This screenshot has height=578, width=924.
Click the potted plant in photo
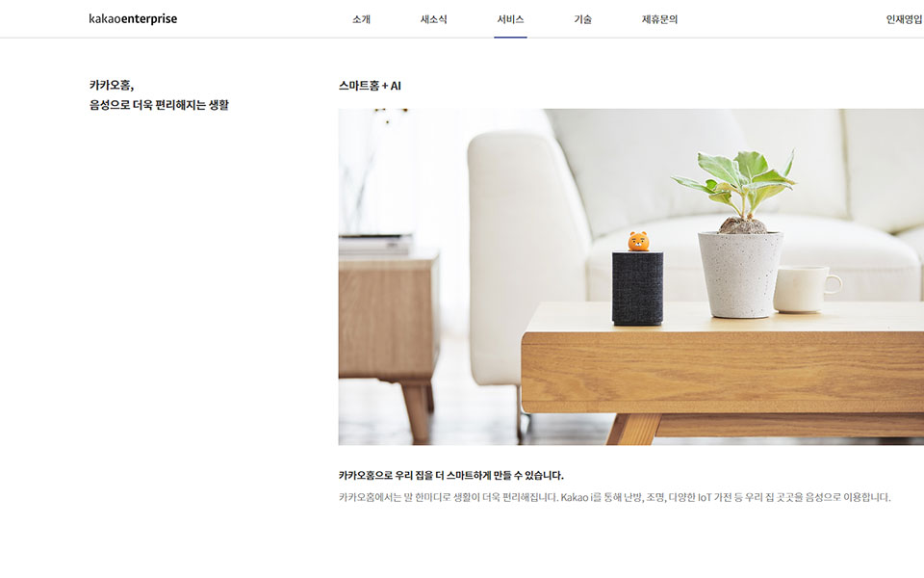[x=740, y=233]
